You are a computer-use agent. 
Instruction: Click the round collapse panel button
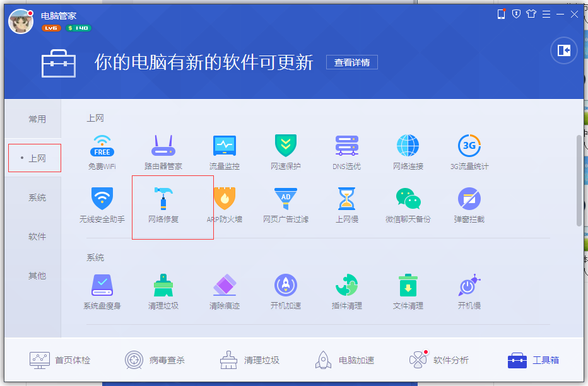coord(563,50)
